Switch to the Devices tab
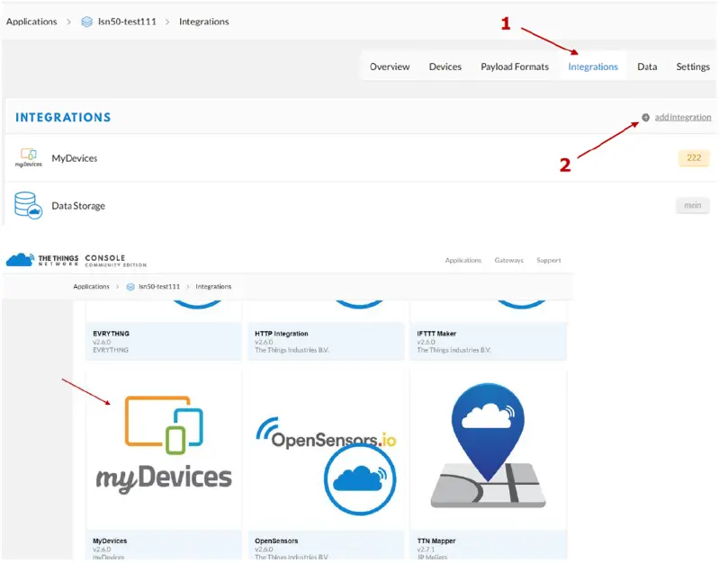This screenshot has width=728, height=563. coord(445,67)
